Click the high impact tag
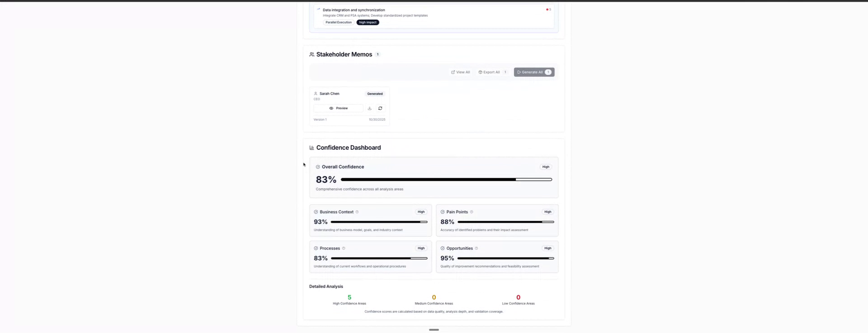The height and width of the screenshot is (333, 868). click(368, 22)
